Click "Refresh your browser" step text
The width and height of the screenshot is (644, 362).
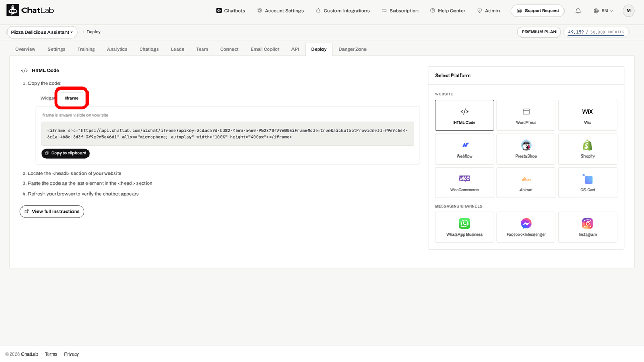pyautogui.click(x=83, y=194)
